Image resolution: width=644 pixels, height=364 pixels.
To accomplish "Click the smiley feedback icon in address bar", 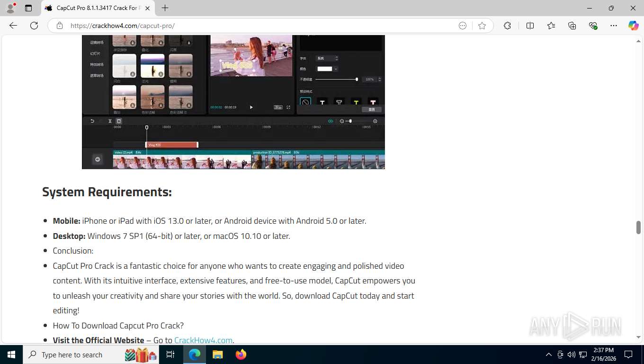I will tap(463, 26).
